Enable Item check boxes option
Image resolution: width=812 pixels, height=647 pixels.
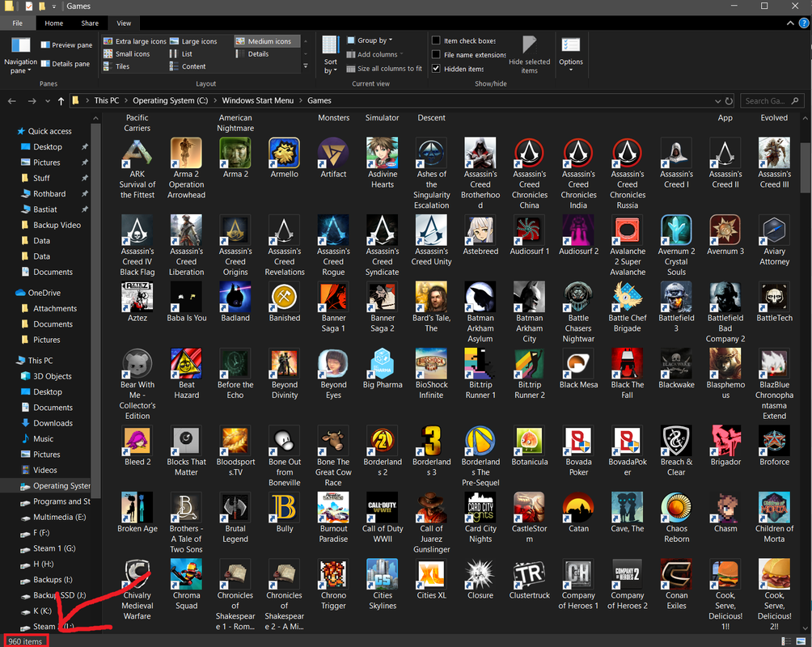click(436, 40)
